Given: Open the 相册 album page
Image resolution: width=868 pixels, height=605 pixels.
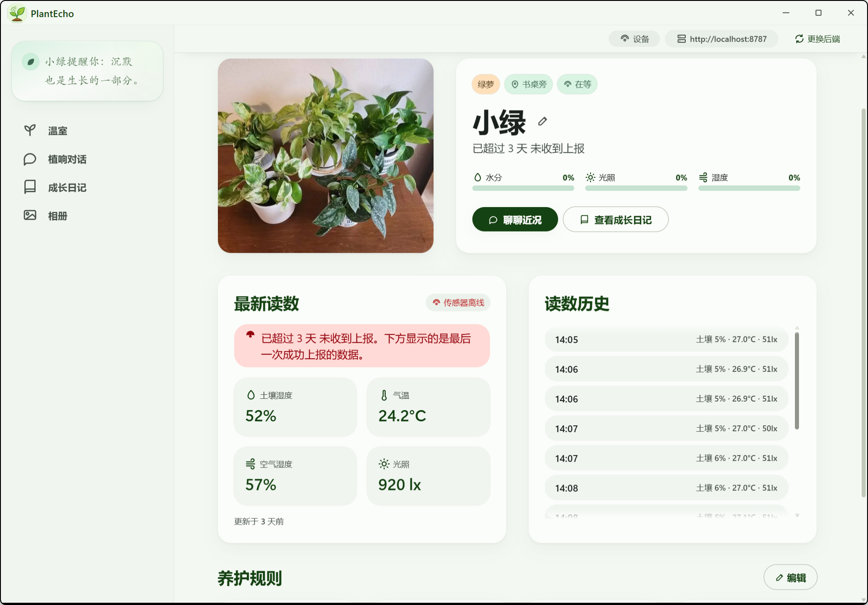Looking at the screenshot, I should 58,216.
